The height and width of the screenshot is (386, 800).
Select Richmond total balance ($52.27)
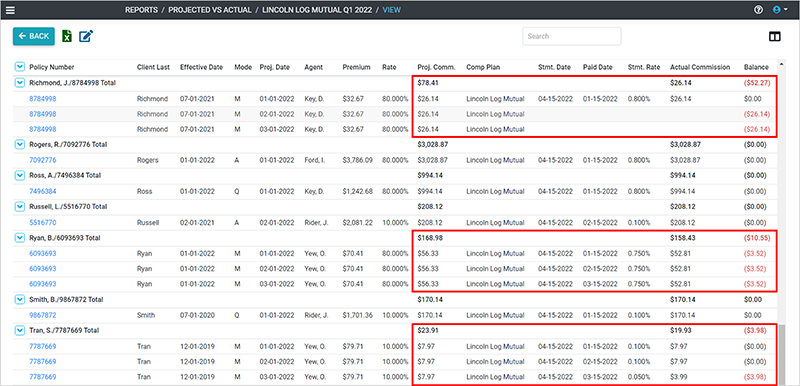click(x=757, y=82)
